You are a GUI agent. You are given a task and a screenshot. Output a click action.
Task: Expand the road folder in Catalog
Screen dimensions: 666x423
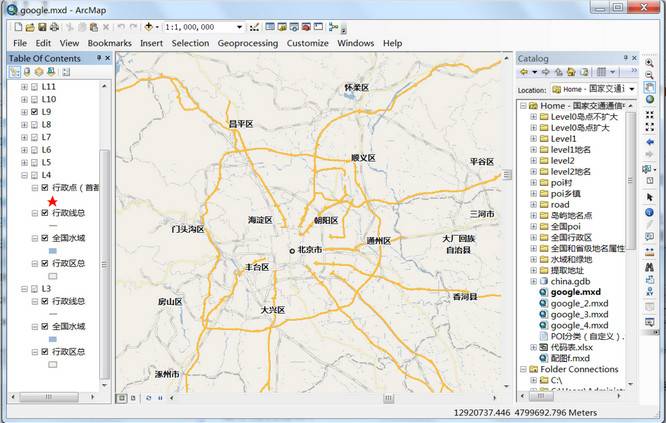[533, 204]
